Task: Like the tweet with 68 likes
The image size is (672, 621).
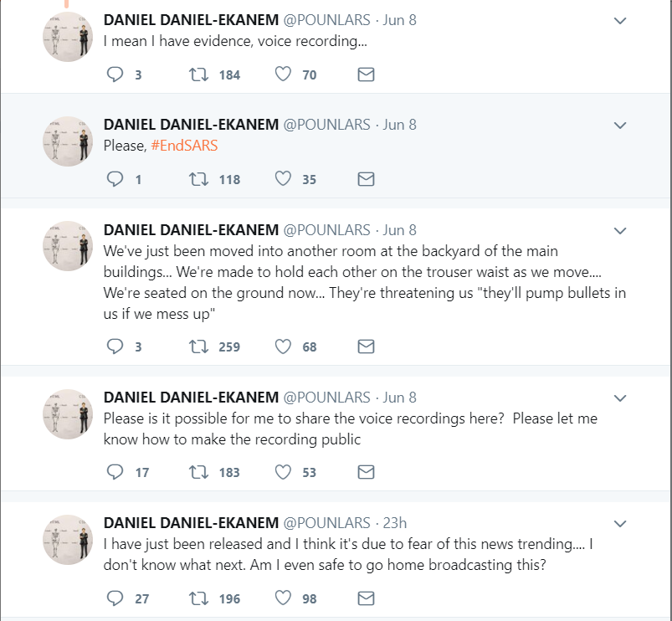Action: pyautogui.click(x=283, y=346)
